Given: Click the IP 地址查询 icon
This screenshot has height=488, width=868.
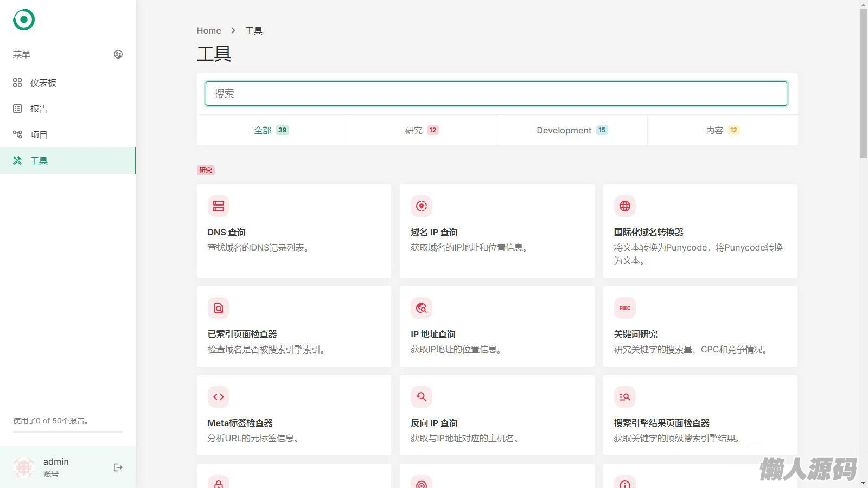Looking at the screenshot, I should (x=422, y=308).
